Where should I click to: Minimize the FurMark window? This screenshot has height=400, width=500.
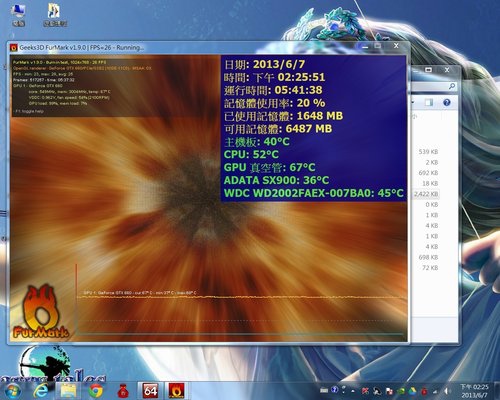365,47
